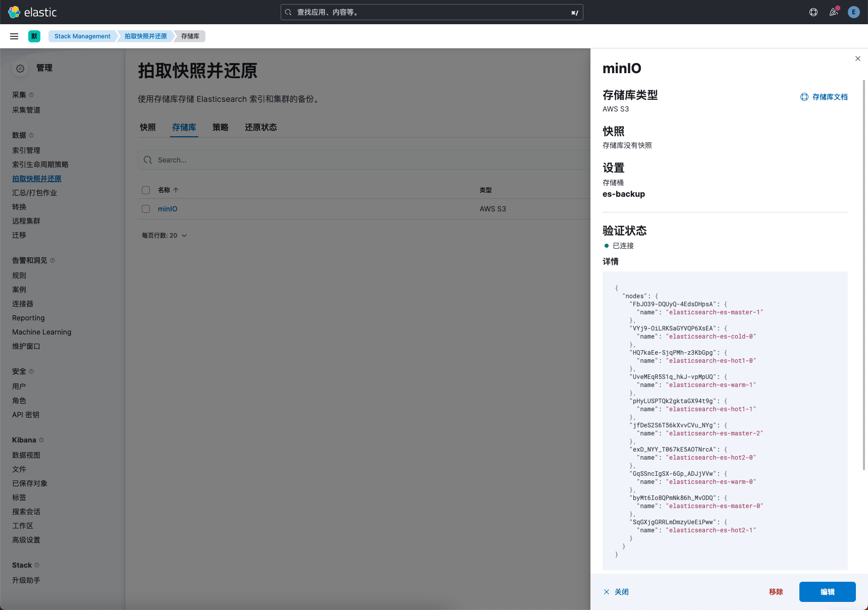
Task: Click the info icon beside 告警和洞见
Action: (52, 260)
